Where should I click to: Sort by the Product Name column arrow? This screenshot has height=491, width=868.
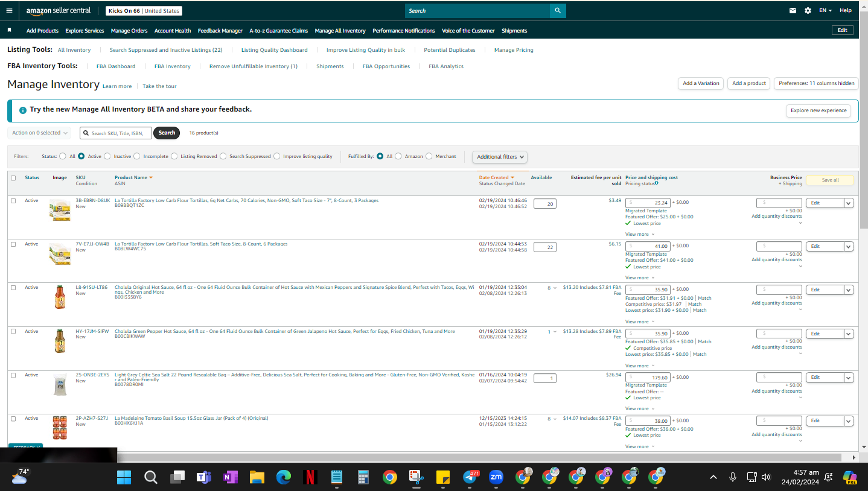(x=151, y=178)
